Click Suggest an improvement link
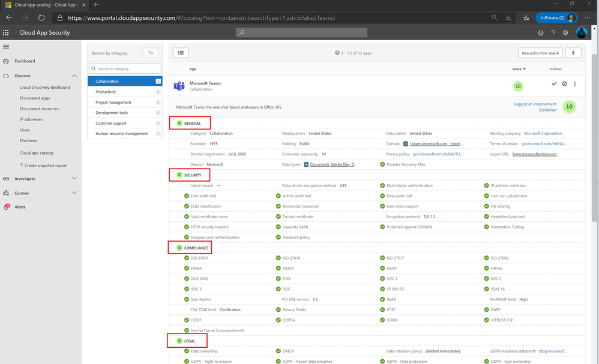599x364 pixels. 534,104
